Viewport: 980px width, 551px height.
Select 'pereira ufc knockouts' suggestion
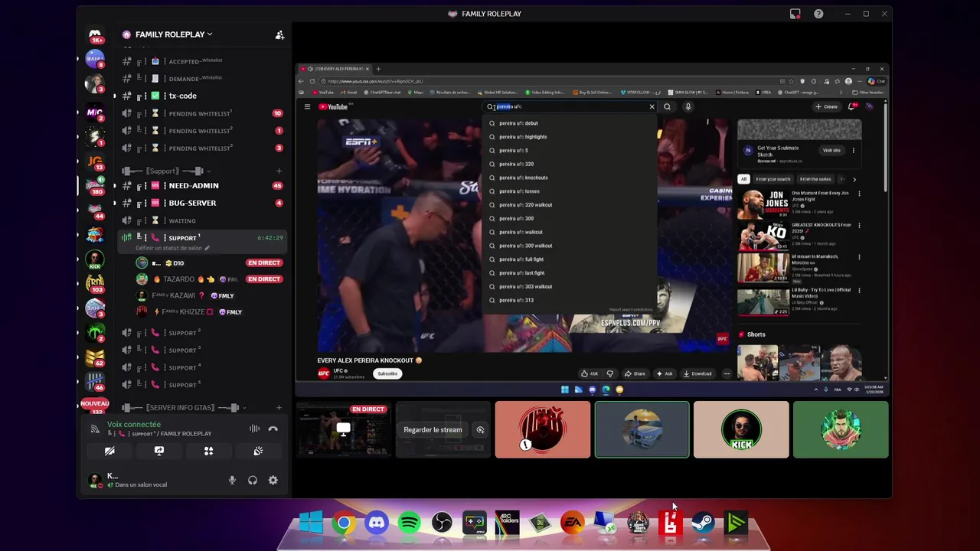[x=523, y=178]
